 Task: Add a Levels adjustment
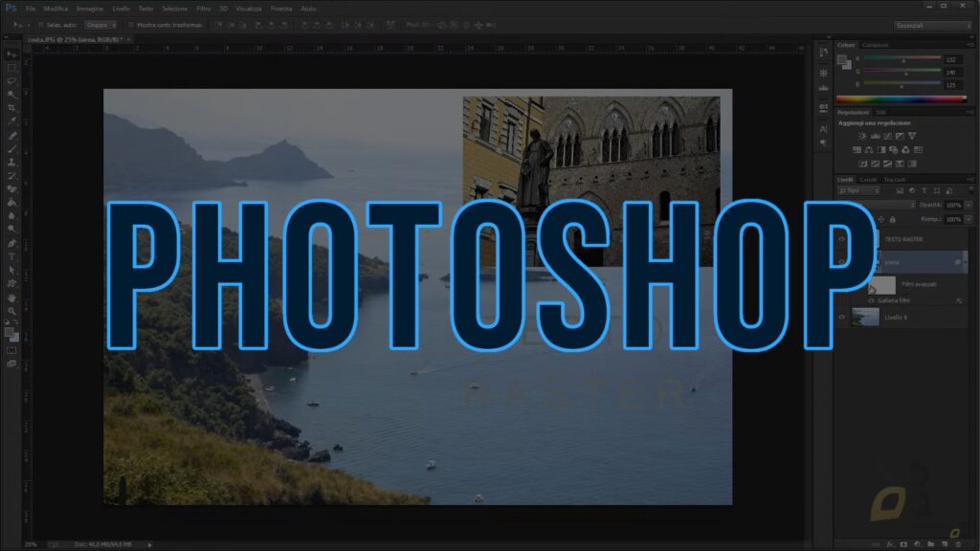875,136
